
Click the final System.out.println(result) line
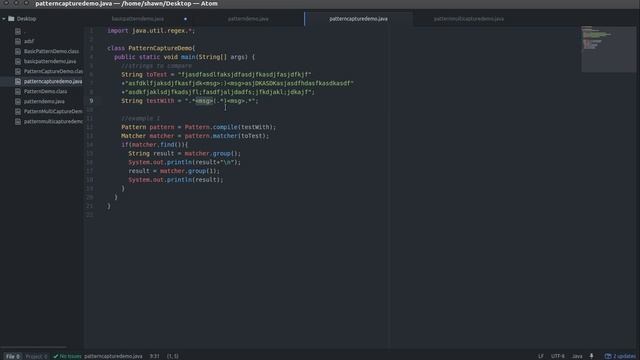[176, 180]
